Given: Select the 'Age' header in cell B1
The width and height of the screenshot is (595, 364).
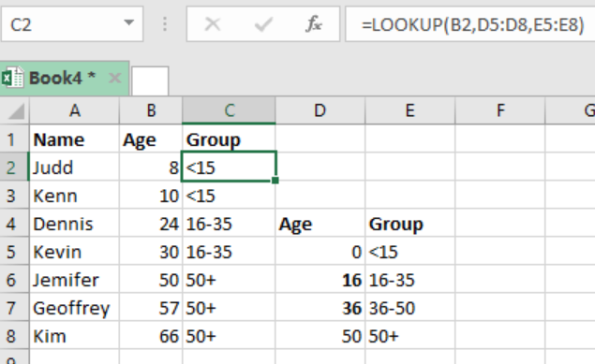Looking at the screenshot, I should pyautogui.click(x=151, y=139).
